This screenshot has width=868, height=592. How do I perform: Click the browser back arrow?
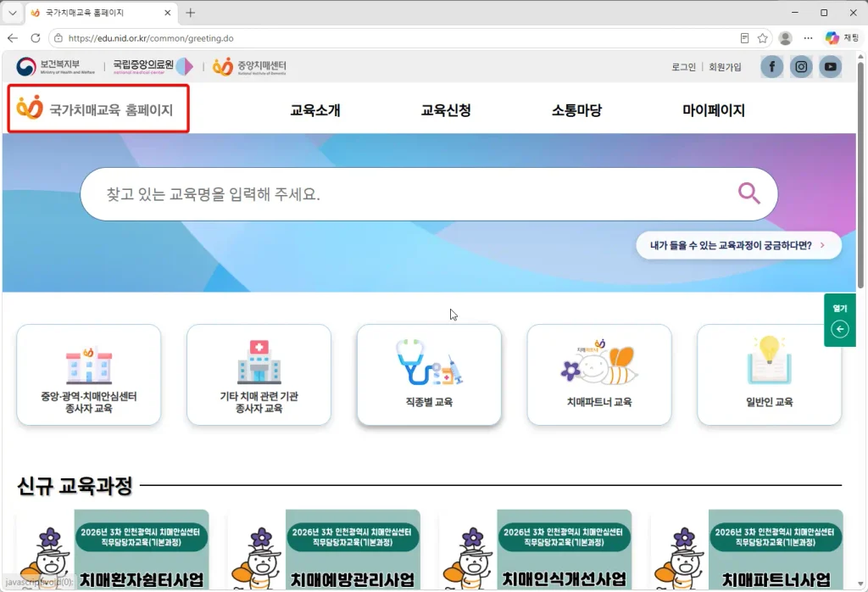(x=13, y=38)
